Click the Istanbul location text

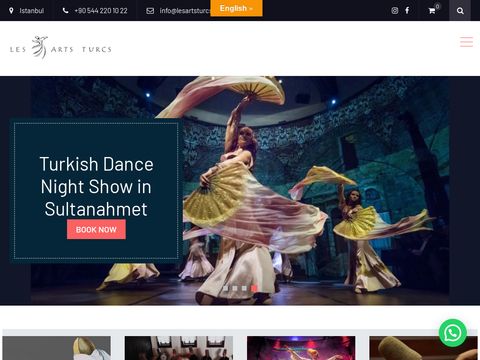(x=32, y=11)
